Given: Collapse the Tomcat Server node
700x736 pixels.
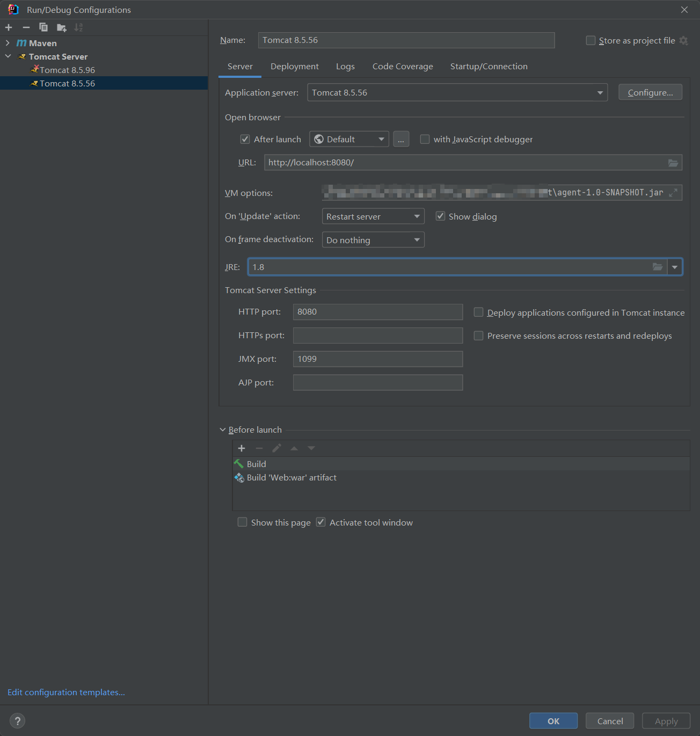Looking at the screenshot, I should click(x=8, y=56).
